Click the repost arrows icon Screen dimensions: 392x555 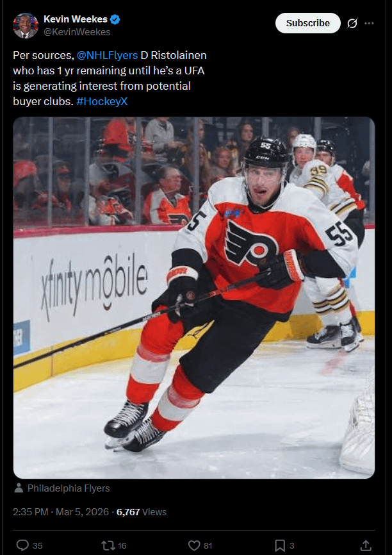click(108, 545)
